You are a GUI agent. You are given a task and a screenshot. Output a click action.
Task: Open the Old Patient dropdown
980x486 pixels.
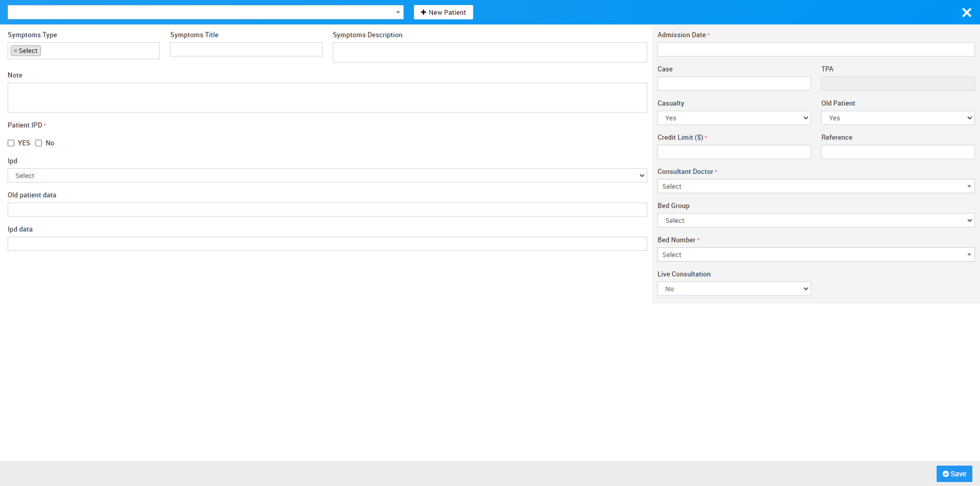897,118
